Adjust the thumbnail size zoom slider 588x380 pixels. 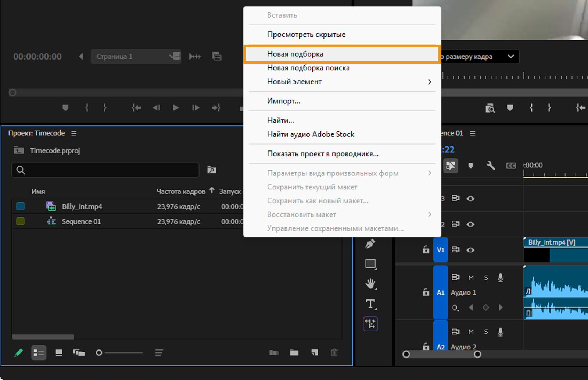[99, 353]
